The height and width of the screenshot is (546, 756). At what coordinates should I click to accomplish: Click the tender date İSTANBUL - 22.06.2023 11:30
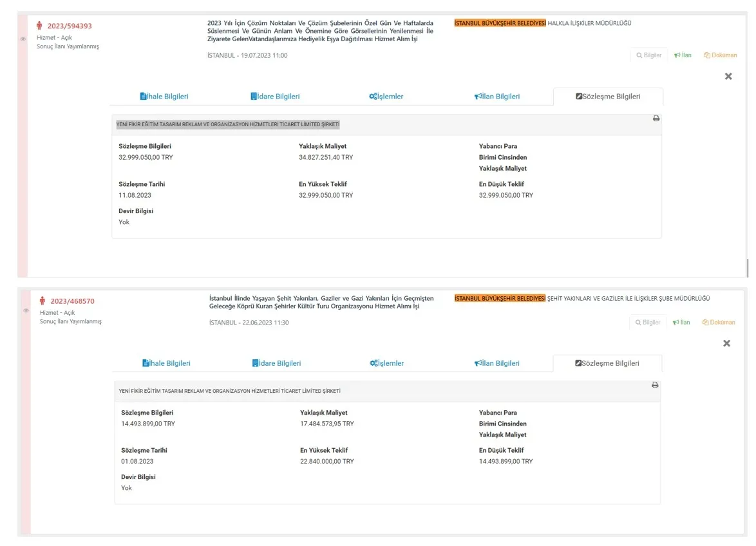click(x=249, y=323)
